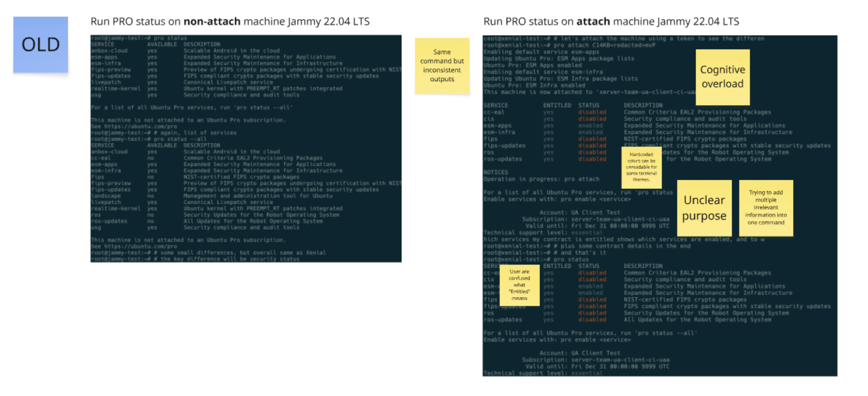Click the heading 'Run PRO status on non-attach machine'

(x=230, y=22)
